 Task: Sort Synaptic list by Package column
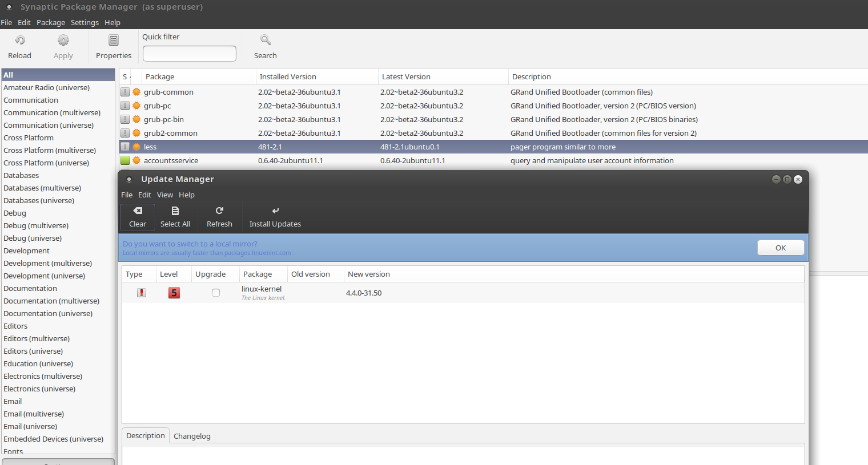(x=199, y=76)
